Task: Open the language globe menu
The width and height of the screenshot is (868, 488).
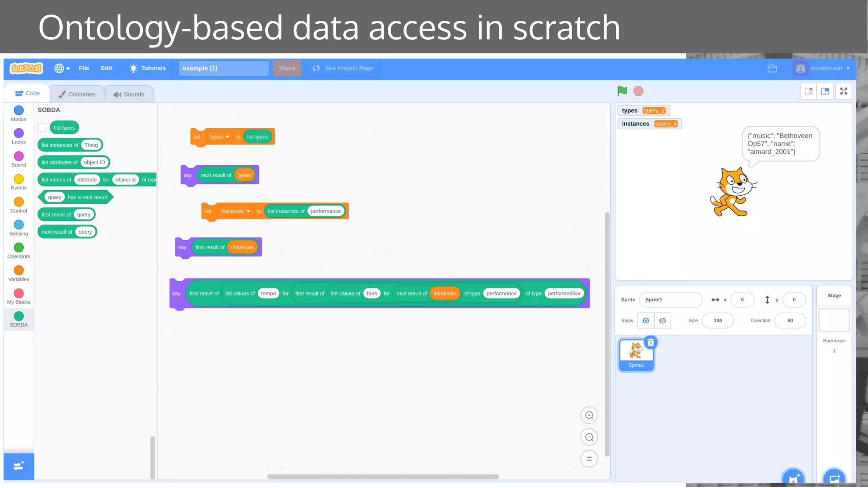Action: coord(62,68)
